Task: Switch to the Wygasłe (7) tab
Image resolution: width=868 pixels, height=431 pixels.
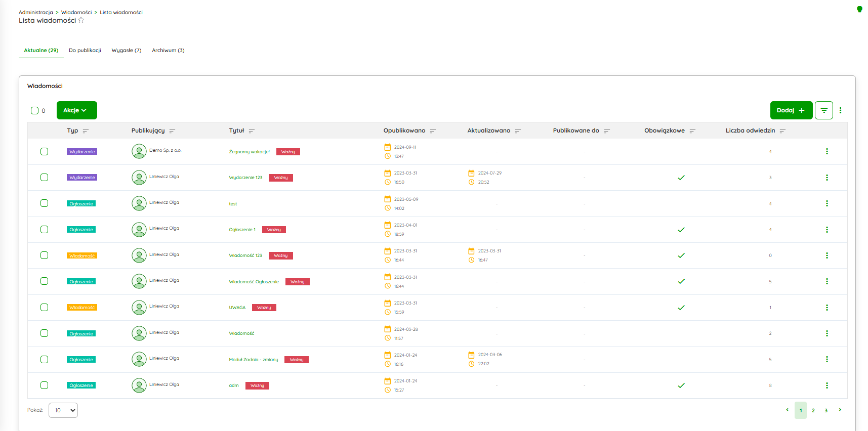Action: [x=126, y=51]
